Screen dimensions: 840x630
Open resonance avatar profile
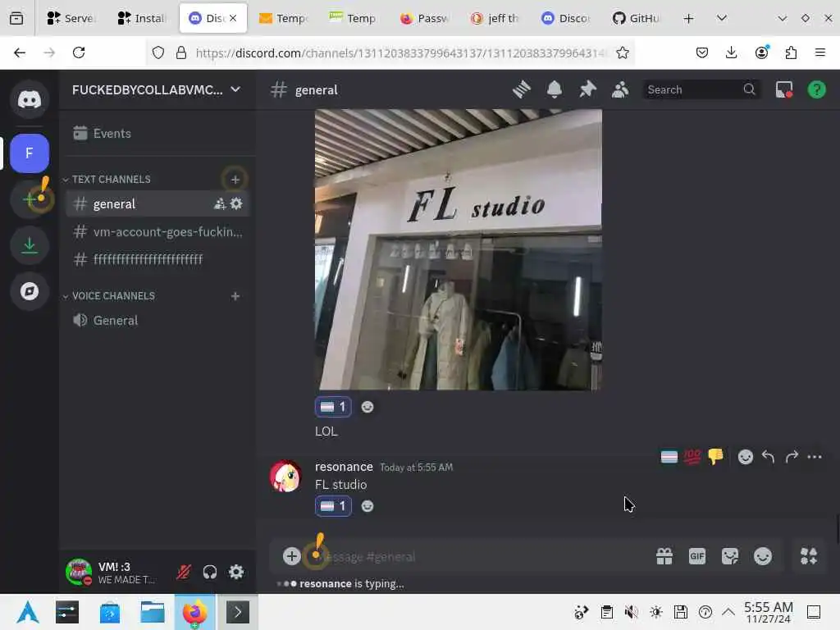tap(285, 476)
